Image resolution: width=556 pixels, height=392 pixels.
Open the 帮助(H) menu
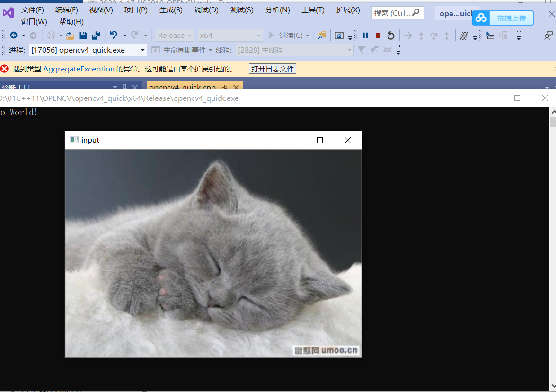click(71, 22)
